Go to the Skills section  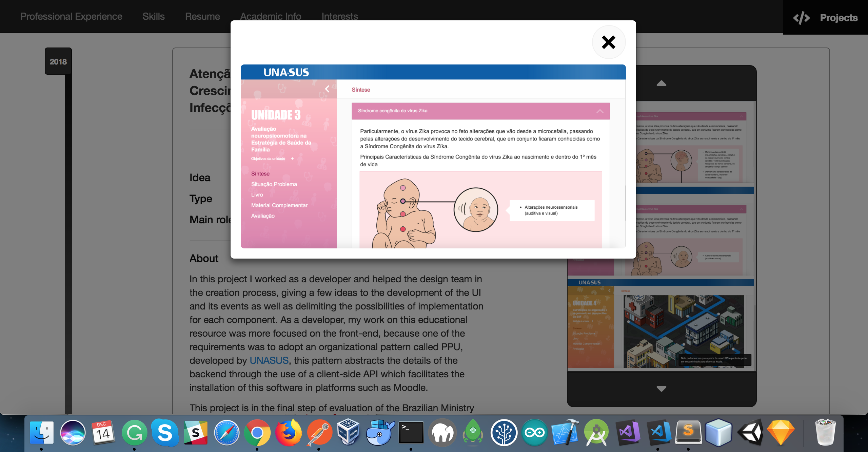(x=153, y=16)
